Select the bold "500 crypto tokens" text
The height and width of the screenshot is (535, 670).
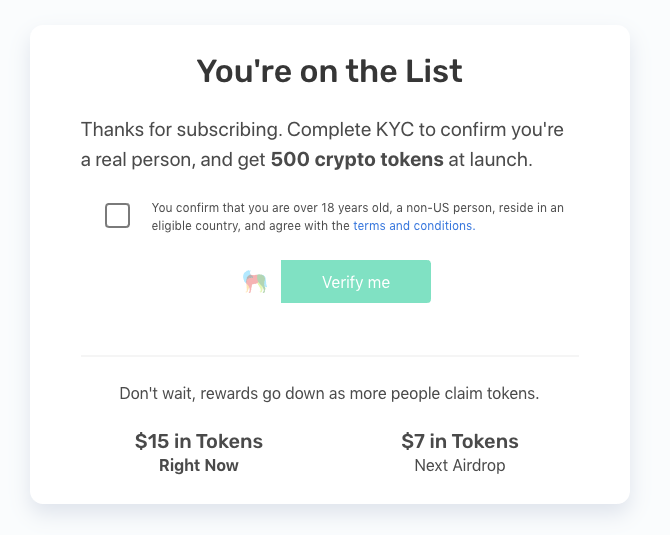356,159
